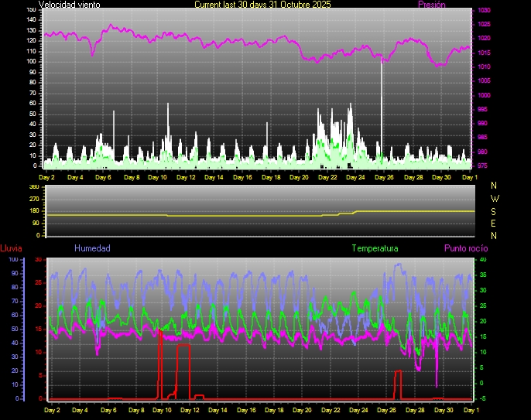Select the blue 'Humedad' legend label
Image resolution: width=531 pixels, height=420 pixels.
click(x=92, y=248)
